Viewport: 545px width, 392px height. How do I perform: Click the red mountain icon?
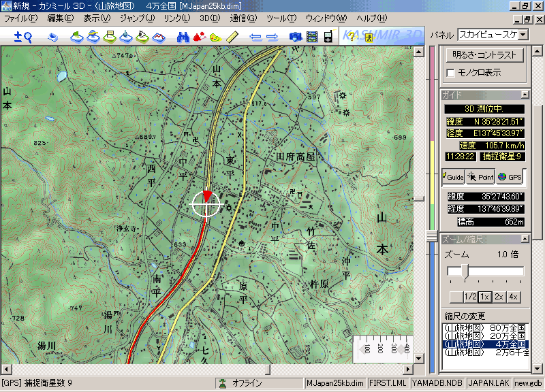[x=200, y=37]
